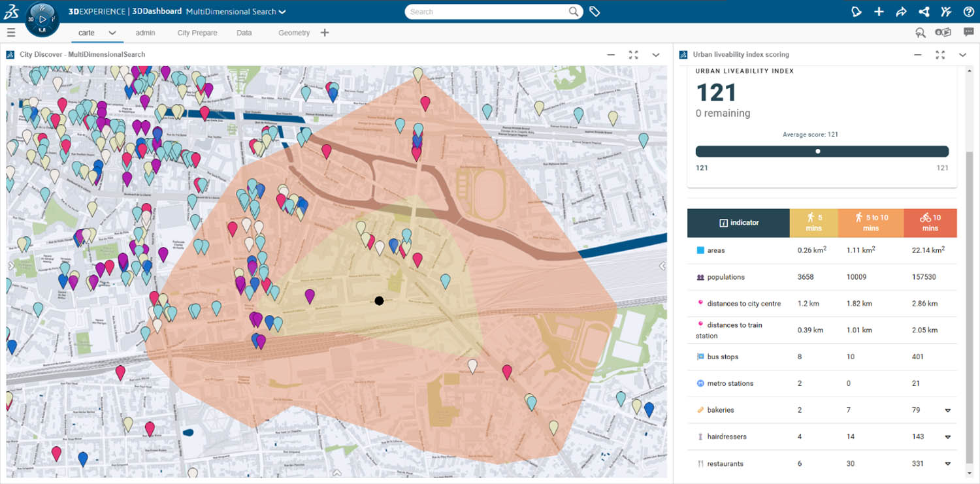Expand the restaurants row dropdown arrow
This screenshot has width=980, height=484.
pos(947,464)
